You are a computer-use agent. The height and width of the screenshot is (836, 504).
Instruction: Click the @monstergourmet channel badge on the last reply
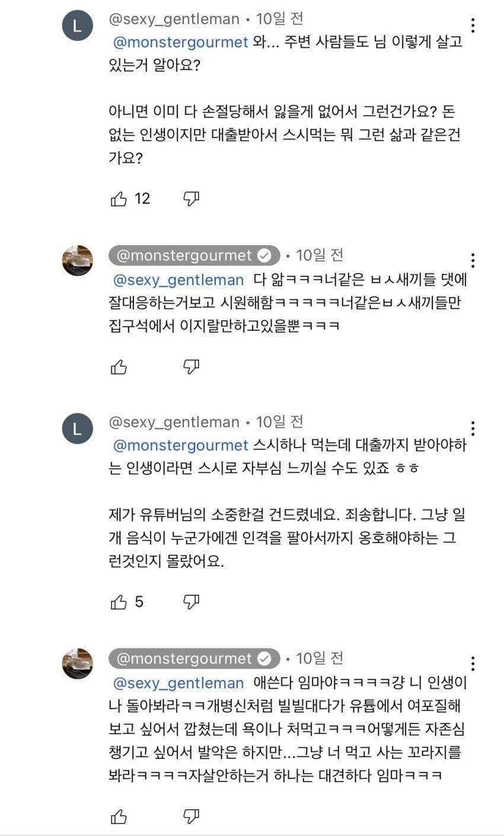[x=194, y=659]
